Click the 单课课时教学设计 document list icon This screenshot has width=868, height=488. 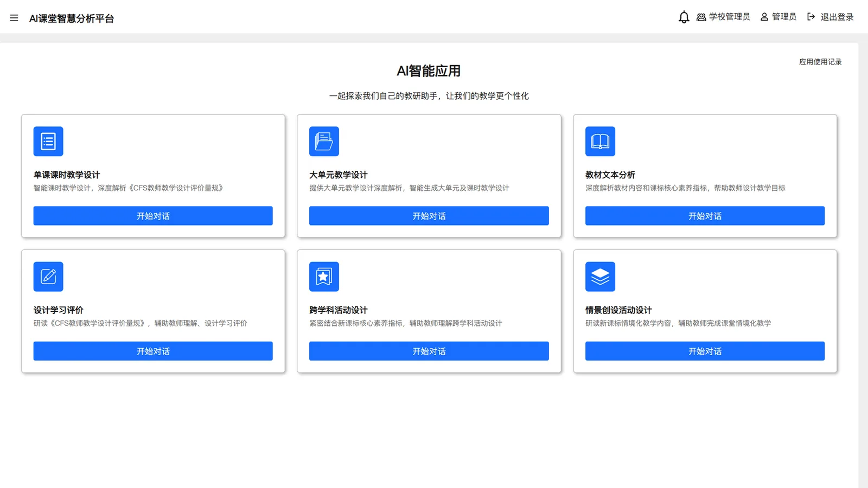48,142
